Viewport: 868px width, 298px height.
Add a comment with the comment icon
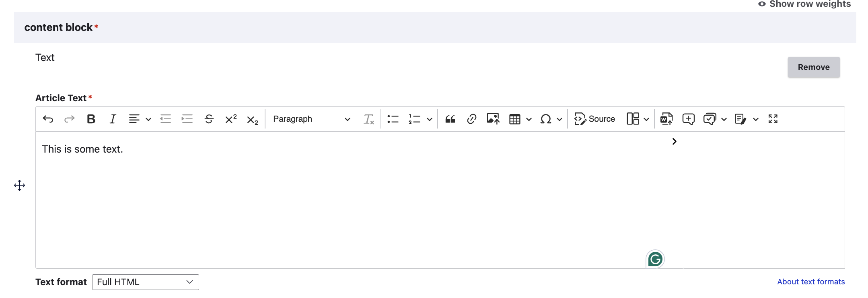(689, 119)
